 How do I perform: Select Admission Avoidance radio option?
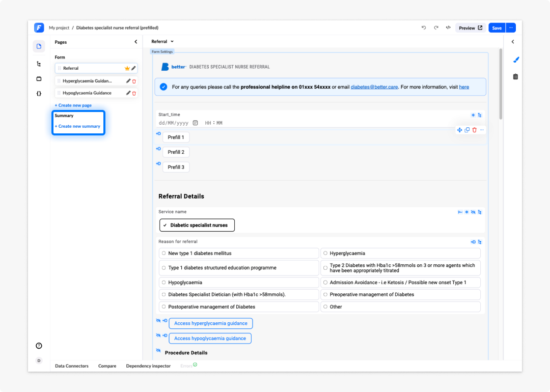pos(401,282)
